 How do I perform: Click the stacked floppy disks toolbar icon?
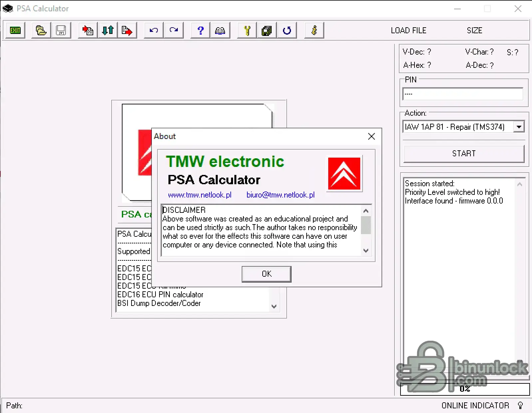267,31
